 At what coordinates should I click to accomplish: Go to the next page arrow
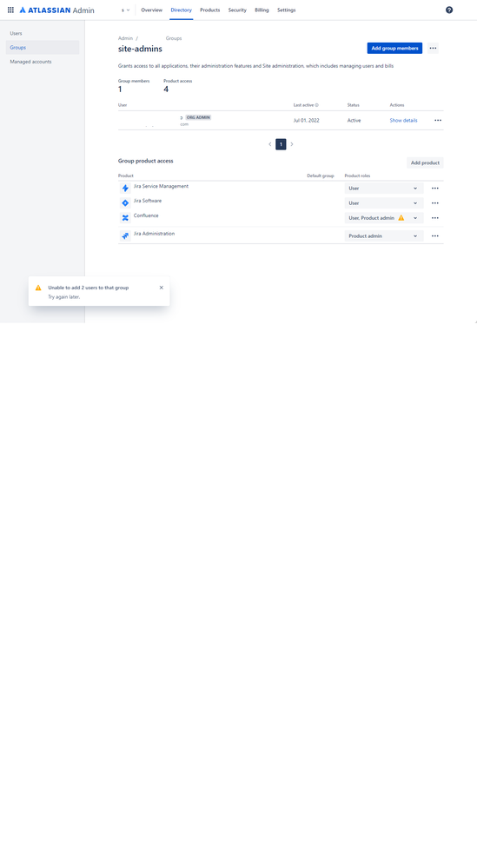pos(292,144)
